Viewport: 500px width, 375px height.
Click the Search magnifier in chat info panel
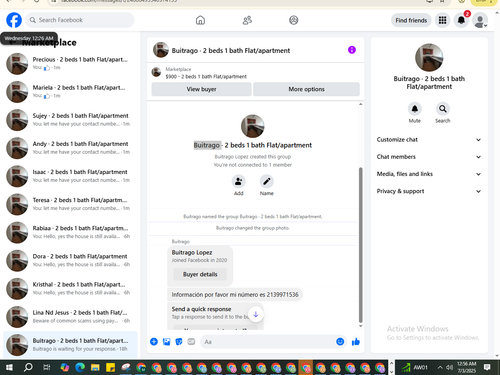(443, 109)
